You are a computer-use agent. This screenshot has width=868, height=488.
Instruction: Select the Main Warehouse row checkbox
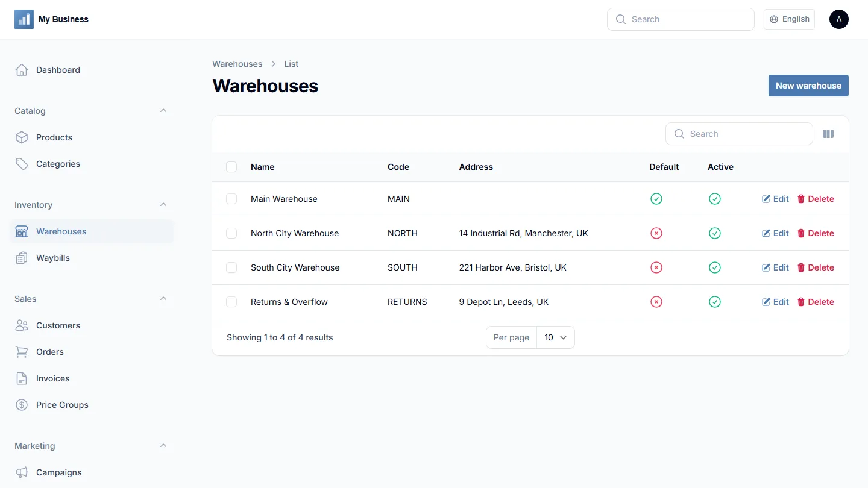click(x=231, y=199)
